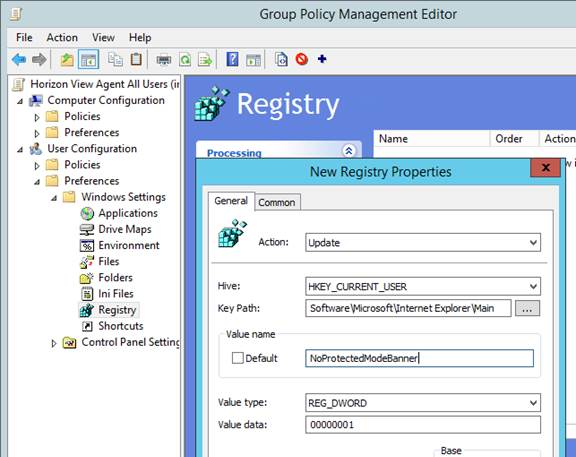The image size is (576, 457).
Task: Open the Action dropdown set to Update
Action: 423,242
